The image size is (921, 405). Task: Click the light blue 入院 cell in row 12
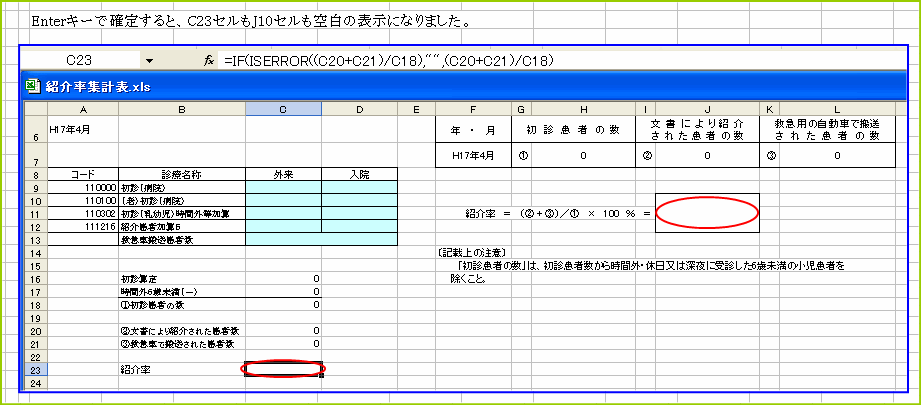(x=359, y=227)
